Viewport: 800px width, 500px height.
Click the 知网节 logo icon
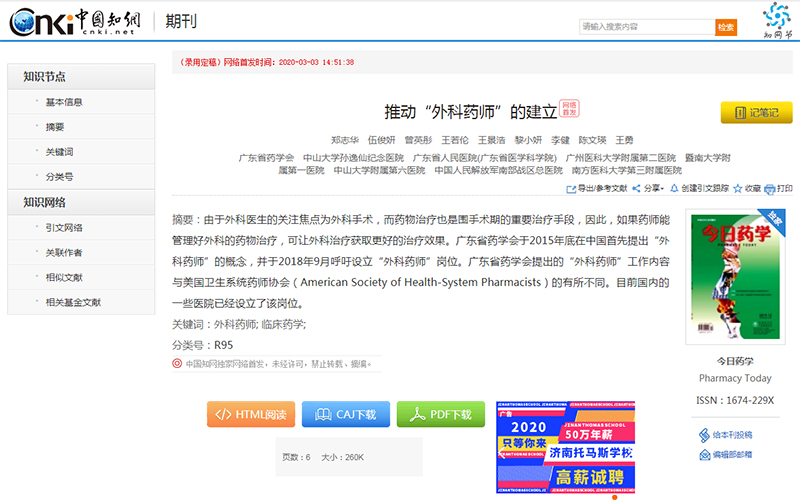(776, 20)
